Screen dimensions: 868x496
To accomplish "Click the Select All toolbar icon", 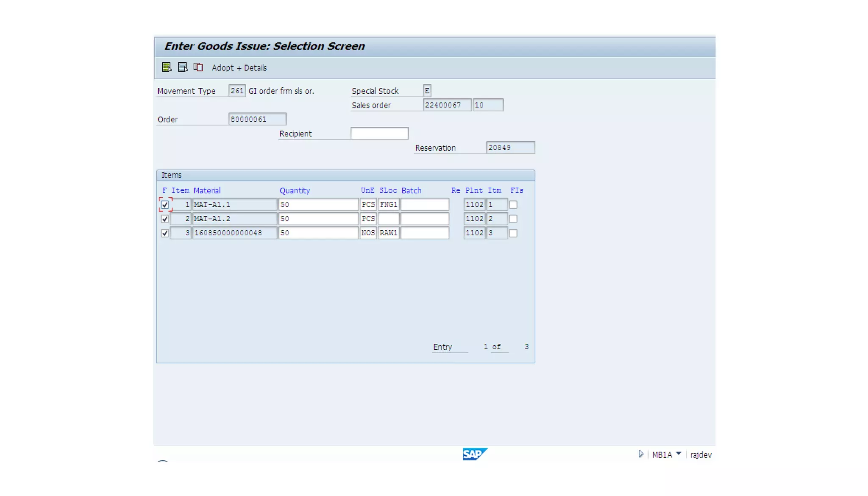I will 167,67.
